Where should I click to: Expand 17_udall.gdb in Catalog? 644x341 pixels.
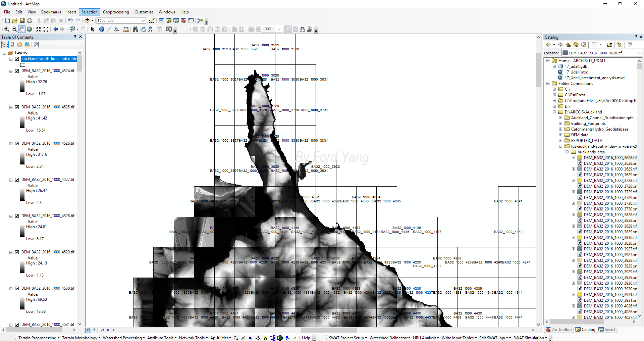[x=554, y=66]
